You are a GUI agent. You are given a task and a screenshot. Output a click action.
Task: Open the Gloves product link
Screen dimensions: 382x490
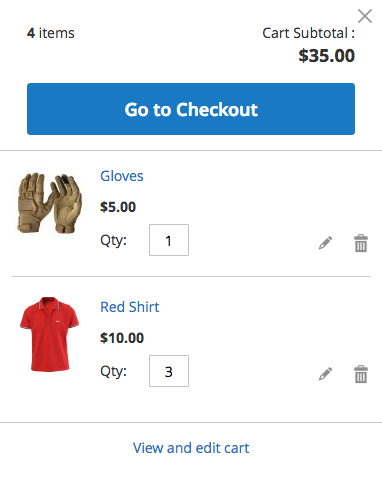click(x=122, y=176)
